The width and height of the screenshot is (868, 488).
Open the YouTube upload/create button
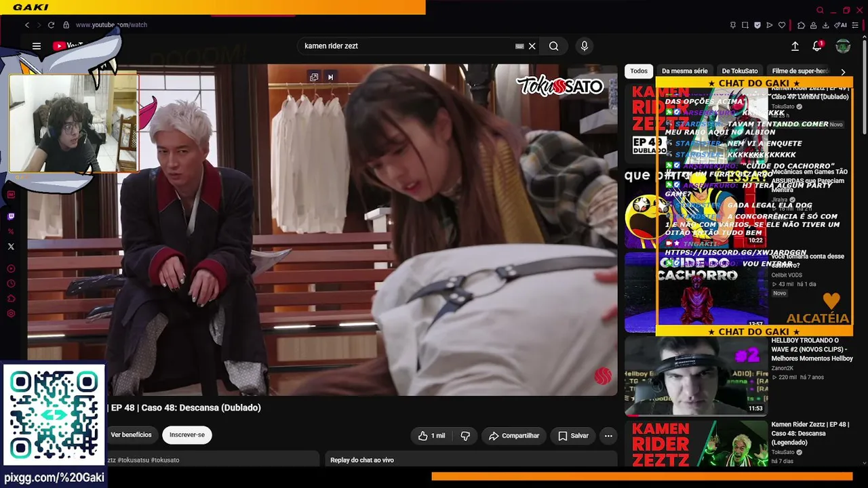tap(795, 46)
